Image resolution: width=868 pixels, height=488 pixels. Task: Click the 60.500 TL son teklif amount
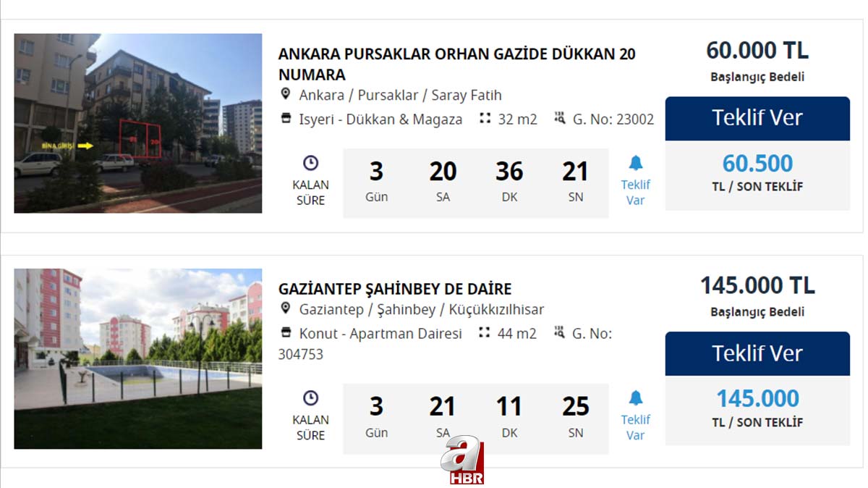click(x=757, y=164)
